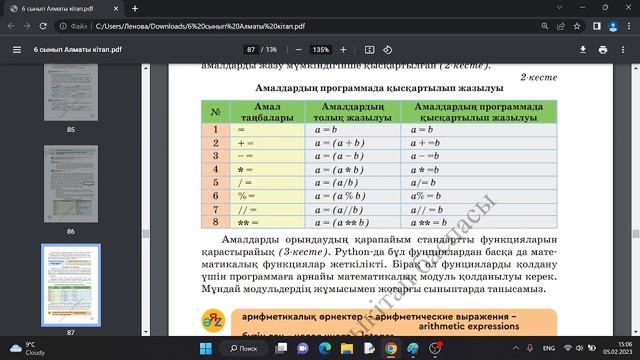Open the tab search dropdown arrow
The height and width of the screenshot is (360, 640).
[x=560, y=7]
